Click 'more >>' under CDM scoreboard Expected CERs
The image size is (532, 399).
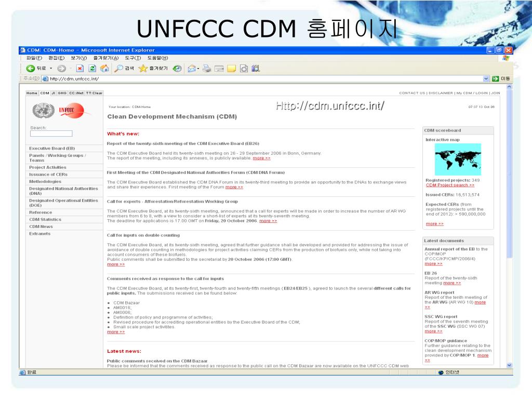click(x=435, y=224)
